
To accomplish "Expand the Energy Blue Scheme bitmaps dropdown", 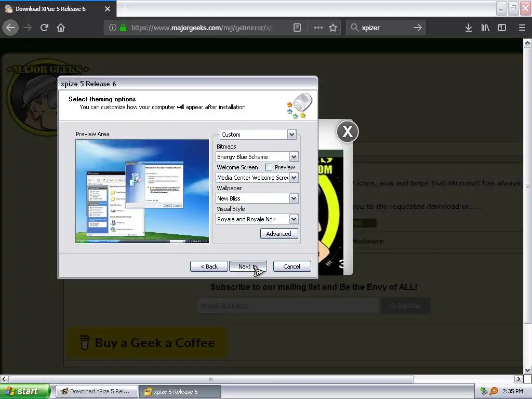I will [294, 157].
